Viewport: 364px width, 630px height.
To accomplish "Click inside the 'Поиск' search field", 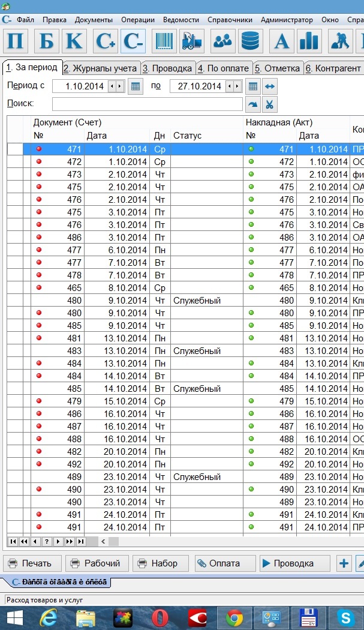I will tap(147, 104).
